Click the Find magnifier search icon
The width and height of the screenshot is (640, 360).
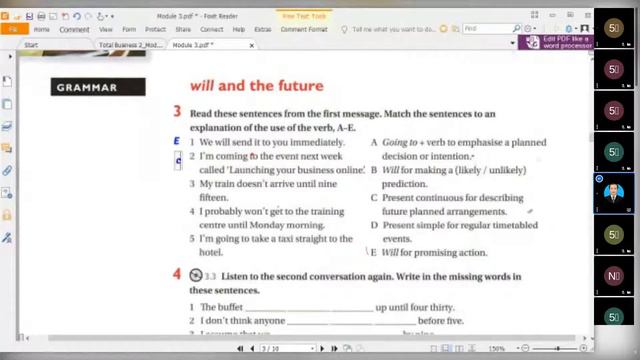click(516, 28)
